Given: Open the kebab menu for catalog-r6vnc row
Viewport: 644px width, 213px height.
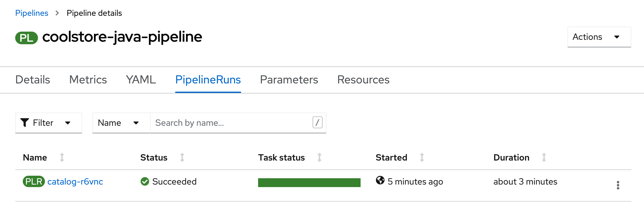Looking at the screenshot, I should 618,185.
